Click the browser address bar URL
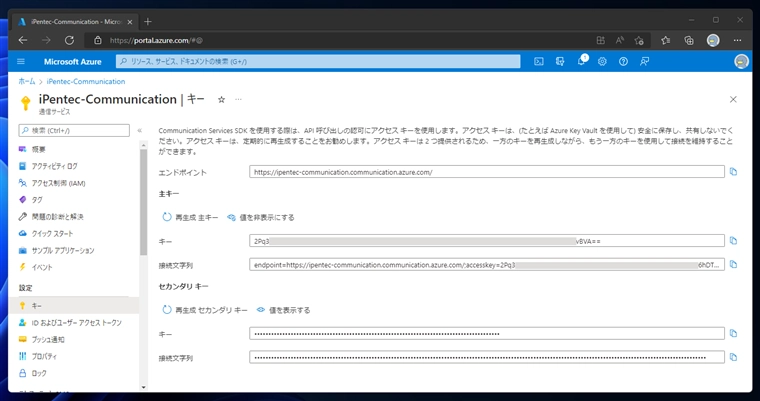The height and width of the screenshot is (401, 760). [x=156, y=40]
